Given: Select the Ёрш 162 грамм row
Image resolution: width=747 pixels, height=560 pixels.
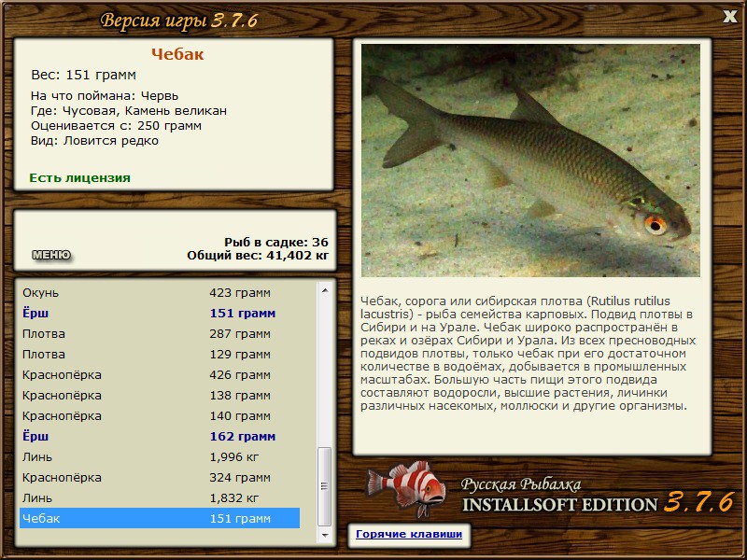Looking at the screenshot, I should pyautogui.click(x=160, y=436).
